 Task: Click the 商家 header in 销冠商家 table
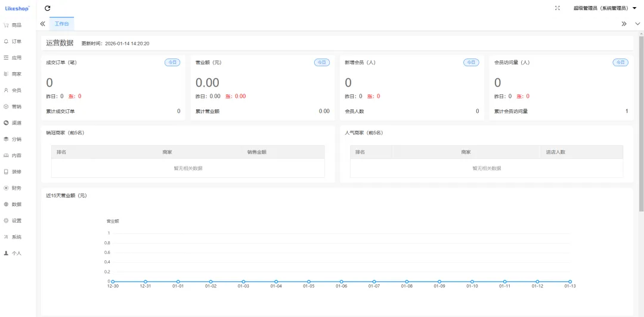167,152
